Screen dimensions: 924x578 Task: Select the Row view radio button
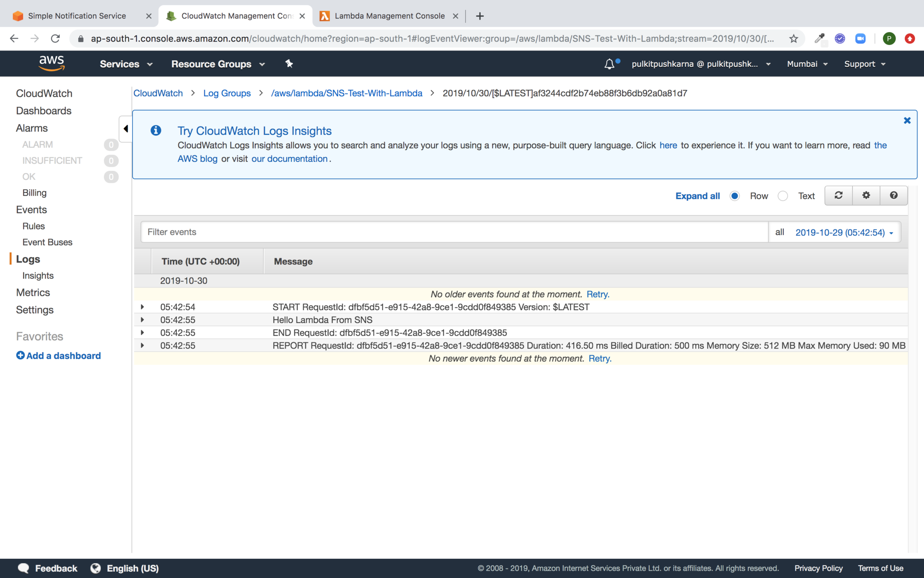735,196
